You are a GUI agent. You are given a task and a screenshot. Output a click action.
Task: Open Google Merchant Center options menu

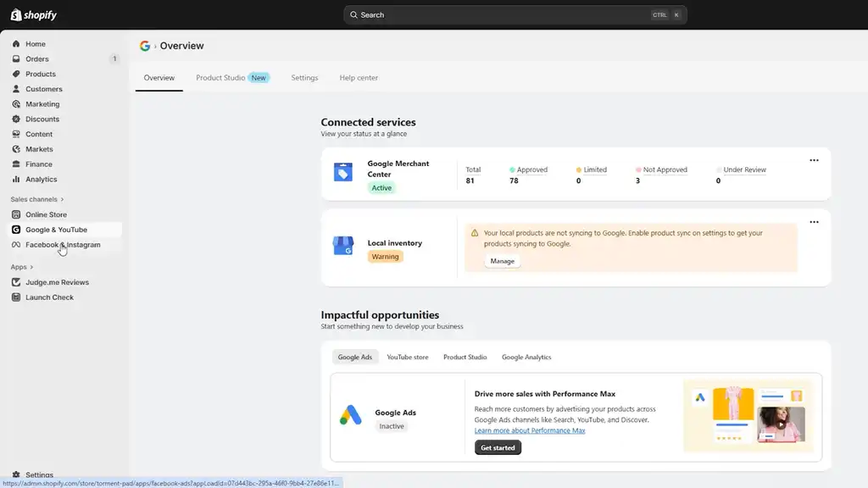pos(814,160)
